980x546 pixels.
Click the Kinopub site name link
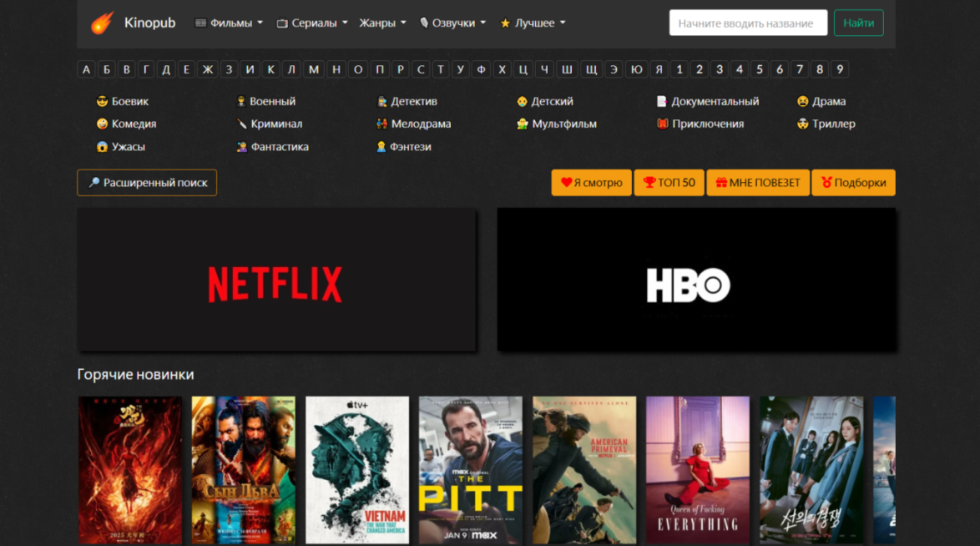tap(150, 23)
